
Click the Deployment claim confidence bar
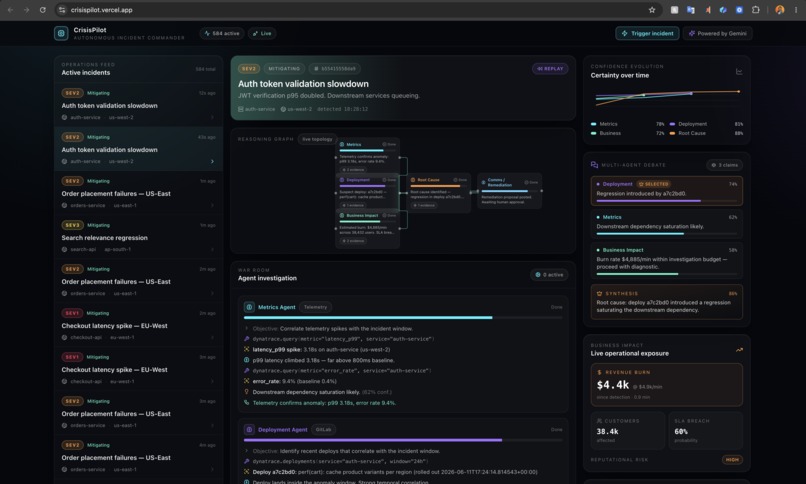pos(666,201)
